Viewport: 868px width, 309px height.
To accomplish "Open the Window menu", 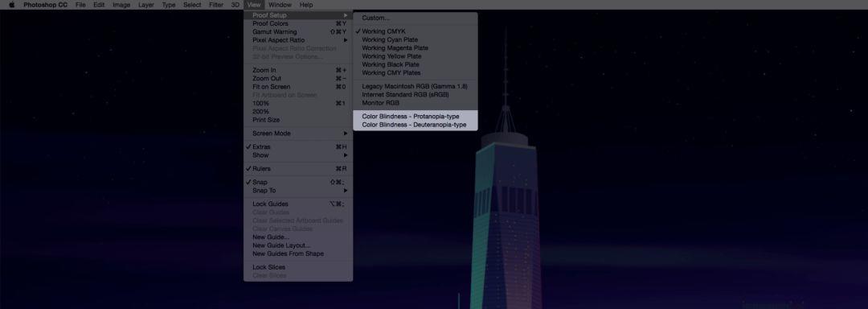I will (280, 5).
